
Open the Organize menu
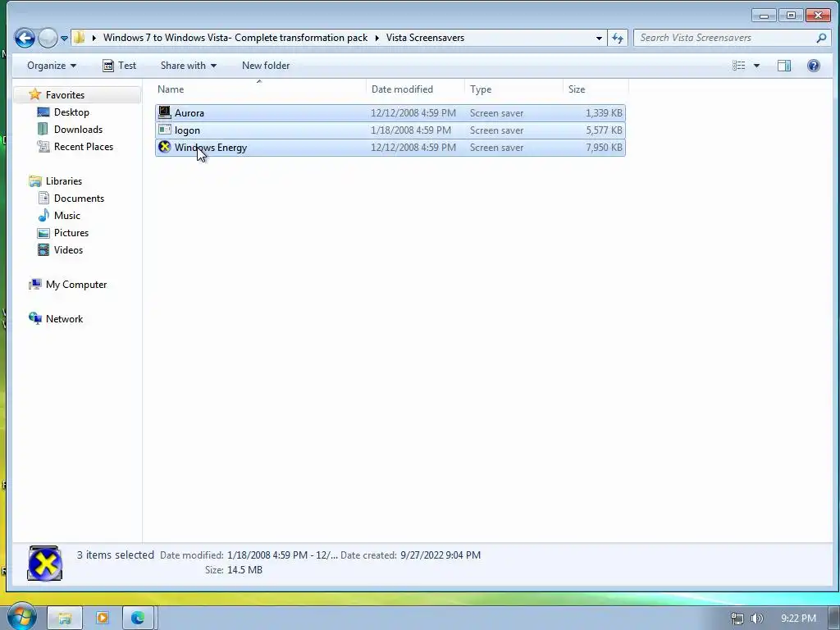point(52,66)
